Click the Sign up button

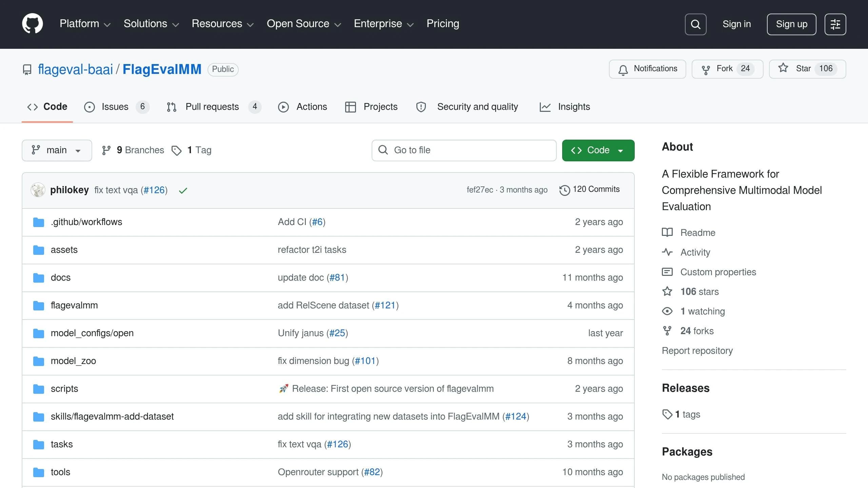(791, 24)
